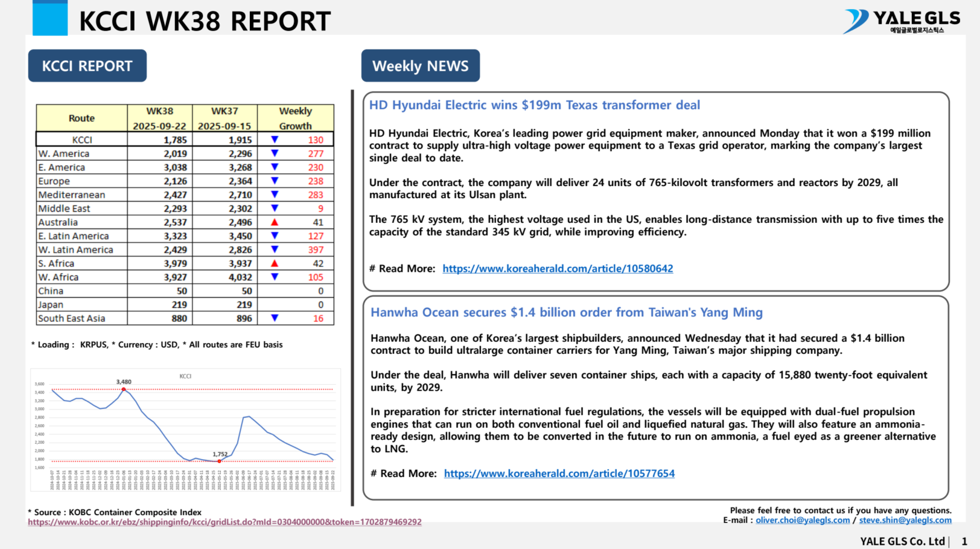The height and width of the screenshot is (549, 980).
Task: Open the Korea Herald article 10580642 link
Action: (558, 269)
